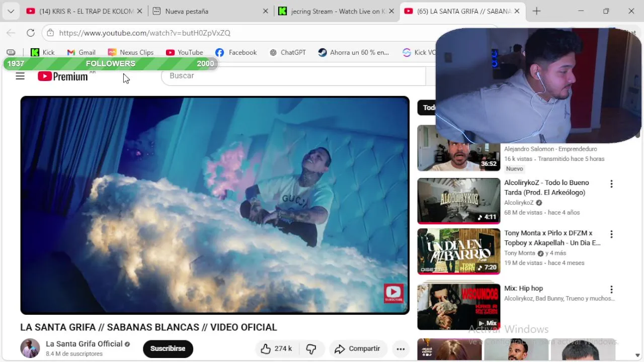Open the Kick bookmark
Screen dimensions: 644x362
click(43, 52)
